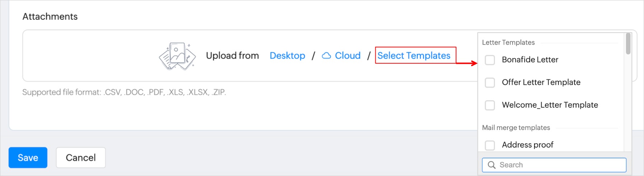Tick the Bonafide Letter checkbox
This screenshot has width=644, height=176.
tap(490, 60)
